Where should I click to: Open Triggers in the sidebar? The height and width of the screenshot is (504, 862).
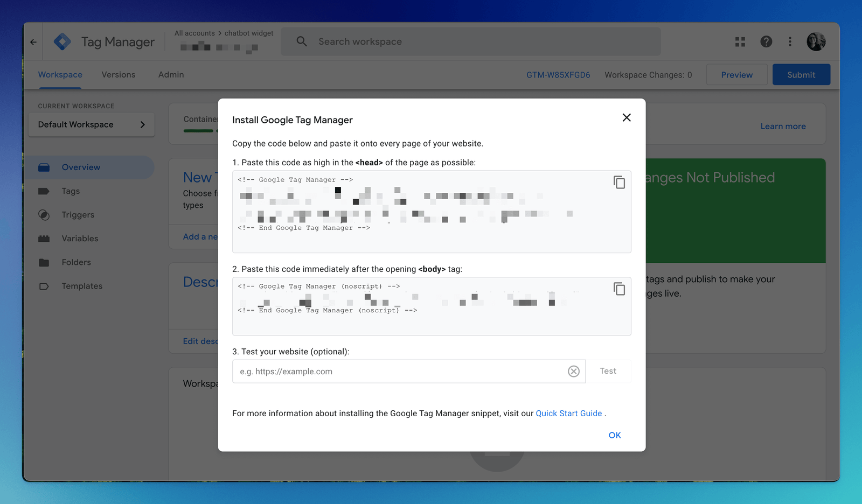pos(78,215)
